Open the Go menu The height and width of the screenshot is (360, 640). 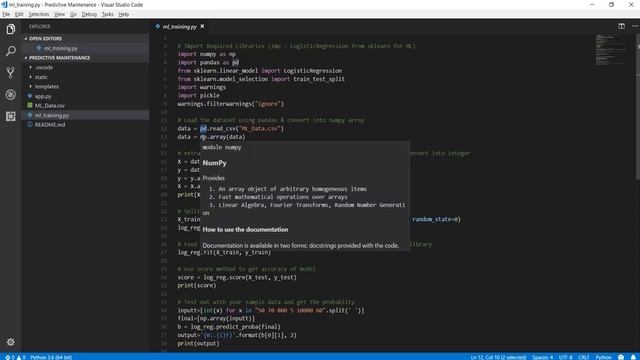click(x=73, y=14)
